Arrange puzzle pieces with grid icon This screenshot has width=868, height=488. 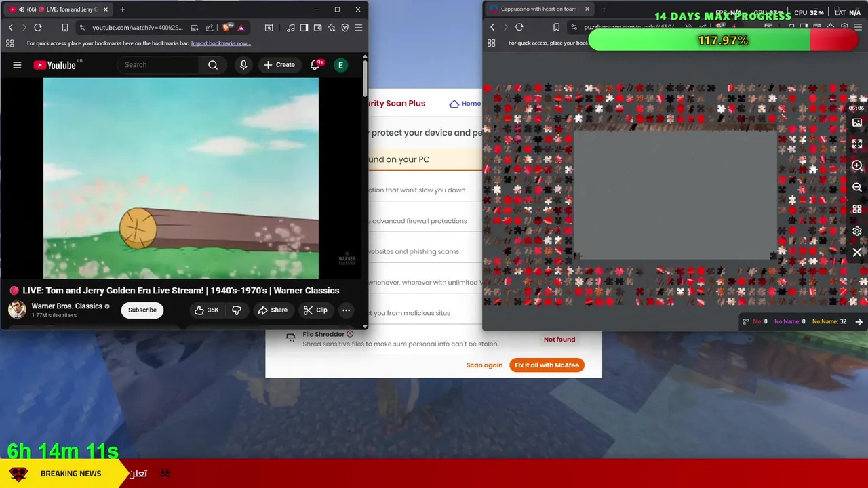click(857, 209)
